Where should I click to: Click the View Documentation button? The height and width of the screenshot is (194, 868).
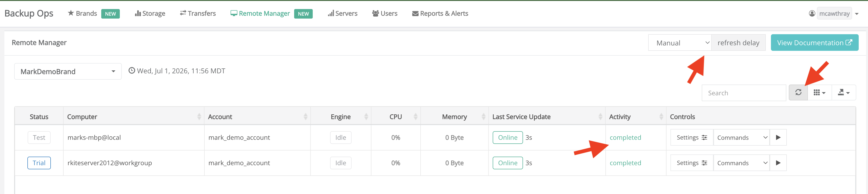(x=814, y=43)
